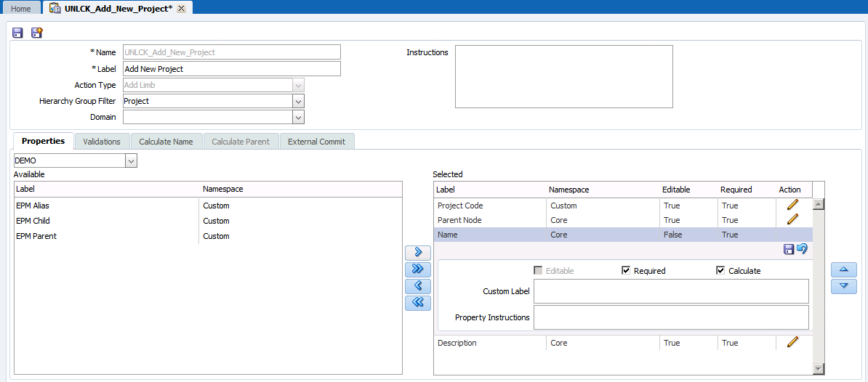
Task: Click the Custom Label input field
Action: (x=671, y=291)
